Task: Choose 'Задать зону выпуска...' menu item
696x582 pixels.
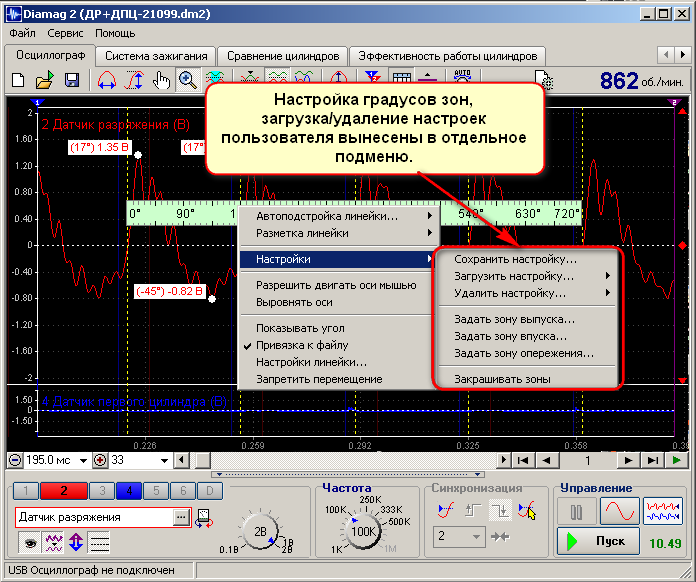Action: 527,320
